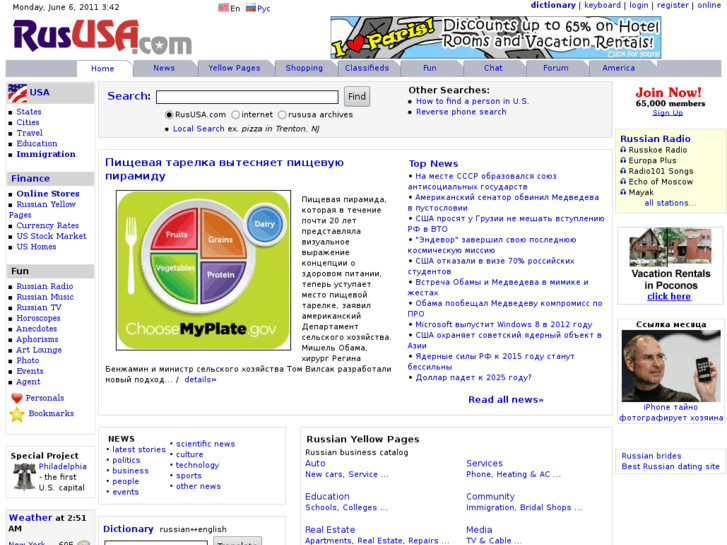Click the Bookmarks star icon

click(x=17, y=414)
